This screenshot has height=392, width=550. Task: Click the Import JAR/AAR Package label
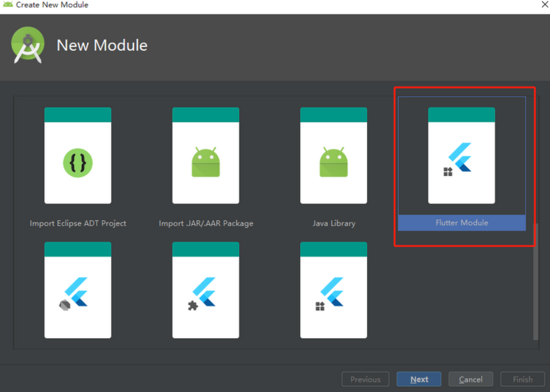206,223
